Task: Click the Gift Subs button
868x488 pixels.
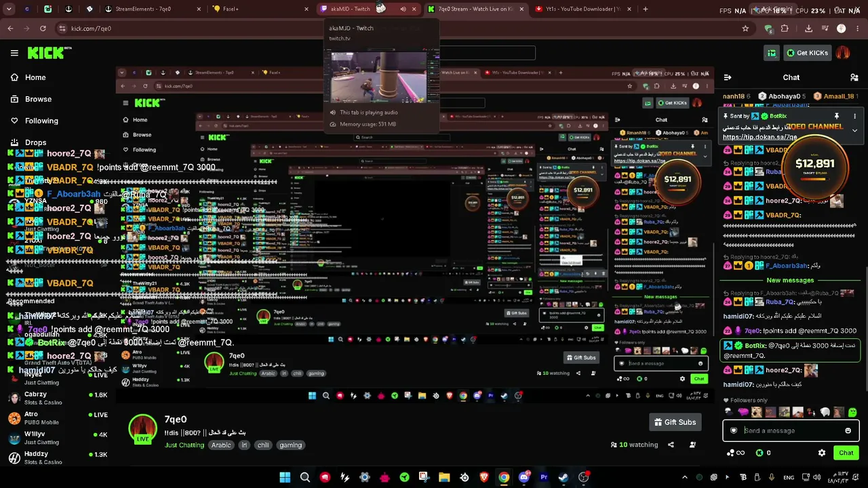Action: [x=675, y=422]
